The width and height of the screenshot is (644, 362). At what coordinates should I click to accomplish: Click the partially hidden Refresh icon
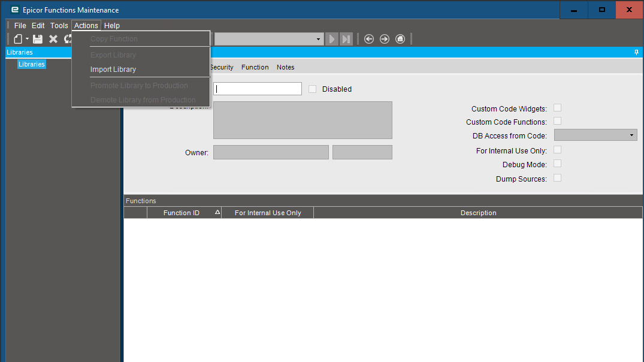[68, 39]
